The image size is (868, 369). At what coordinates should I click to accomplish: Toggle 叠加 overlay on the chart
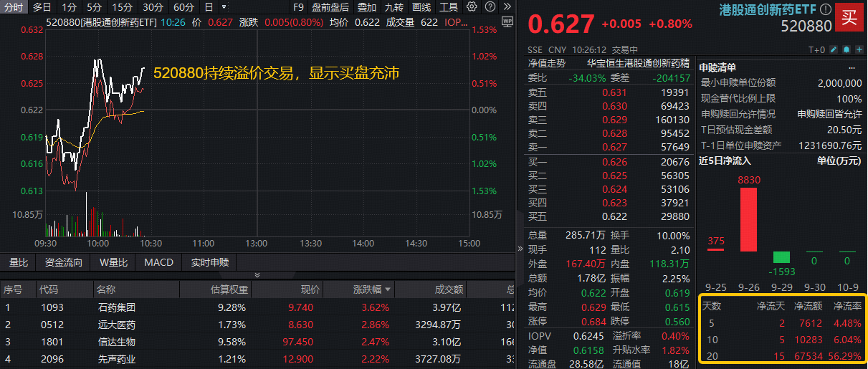(367, 7)
